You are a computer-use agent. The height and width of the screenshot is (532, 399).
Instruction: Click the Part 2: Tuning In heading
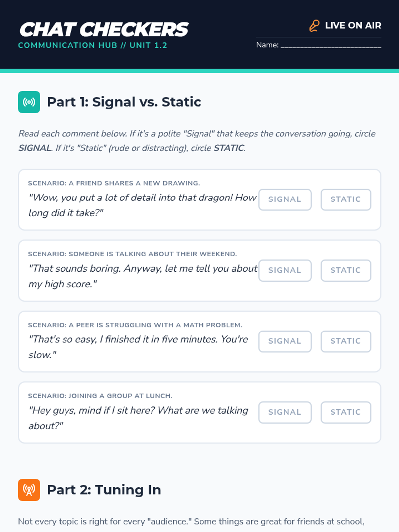104,490
